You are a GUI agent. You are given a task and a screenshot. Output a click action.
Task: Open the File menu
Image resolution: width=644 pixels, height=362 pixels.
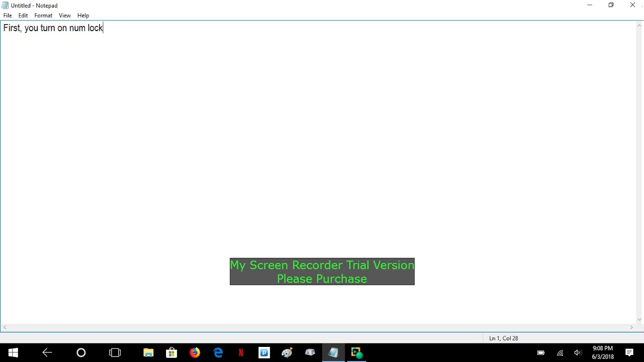pyautogui.click(x=8, y=16)
